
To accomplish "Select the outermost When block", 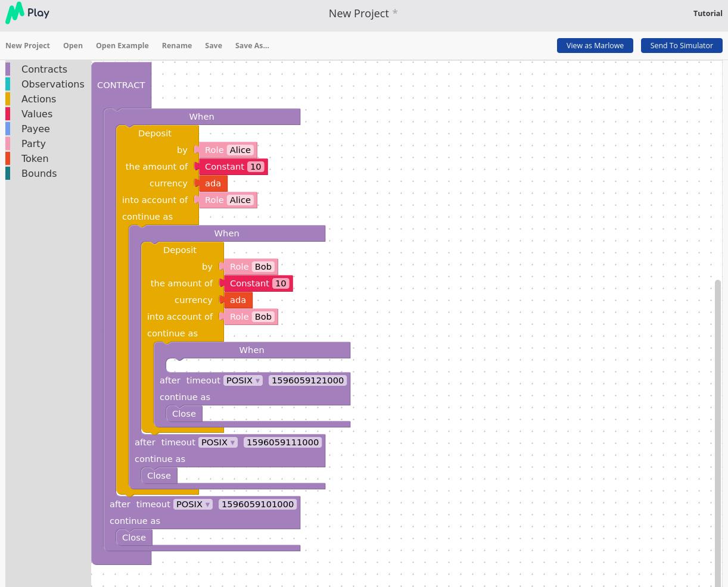I will pyautogui.click(x=202, y=117).
